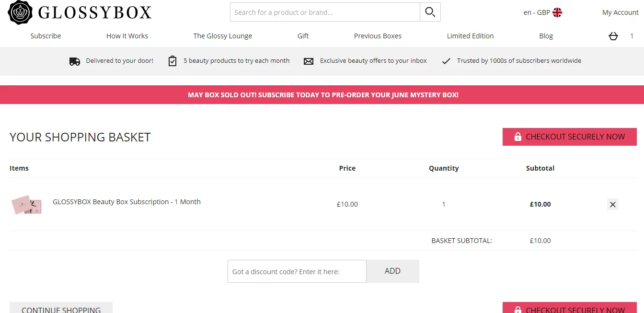Click the lock icon on top checkout button

[x=517, y=137]
